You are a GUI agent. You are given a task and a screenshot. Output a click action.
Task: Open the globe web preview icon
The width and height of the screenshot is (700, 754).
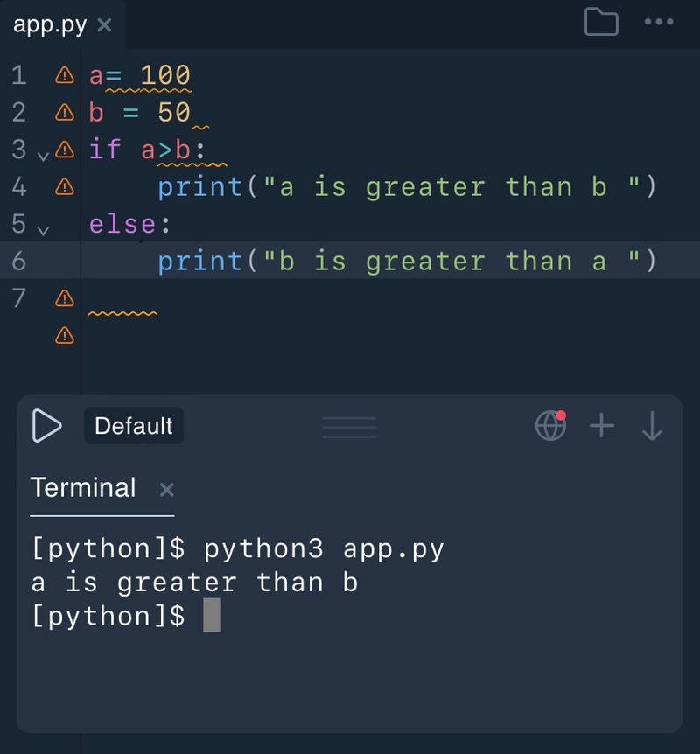550,426
